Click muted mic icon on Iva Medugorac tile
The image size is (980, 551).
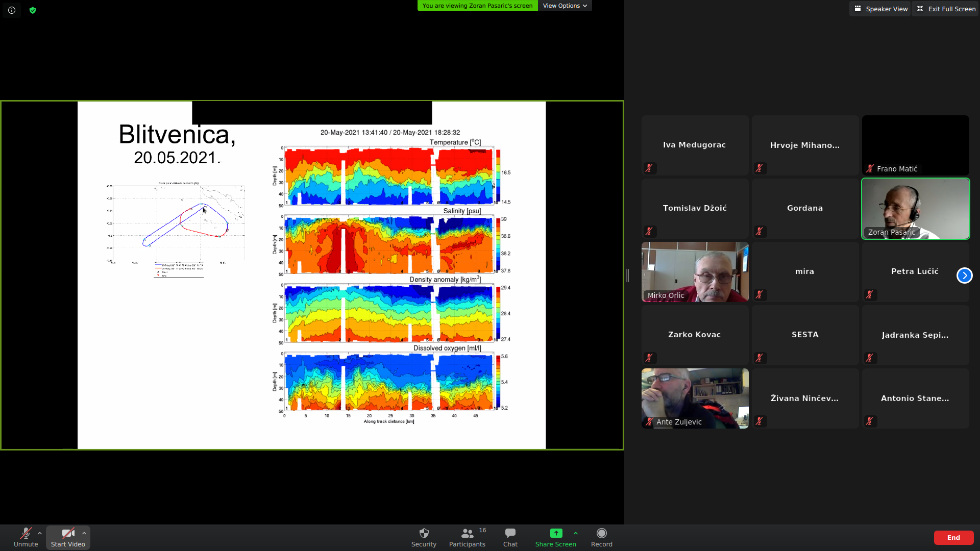click(x=649, y=168)
